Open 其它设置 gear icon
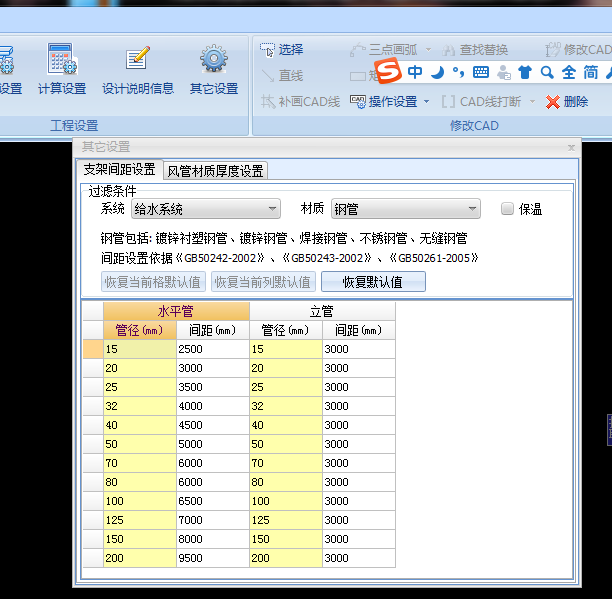 (x=213, y=59)
